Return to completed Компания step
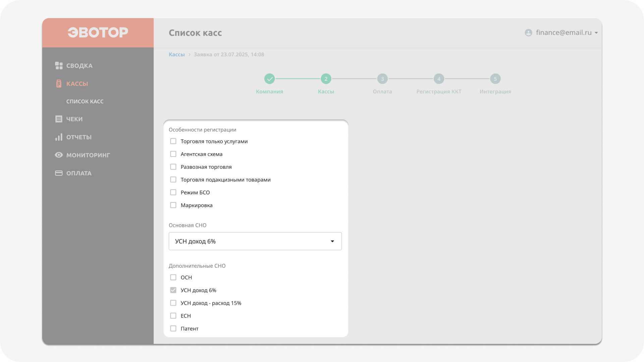644x362 pixels. [x=269, y=79]
